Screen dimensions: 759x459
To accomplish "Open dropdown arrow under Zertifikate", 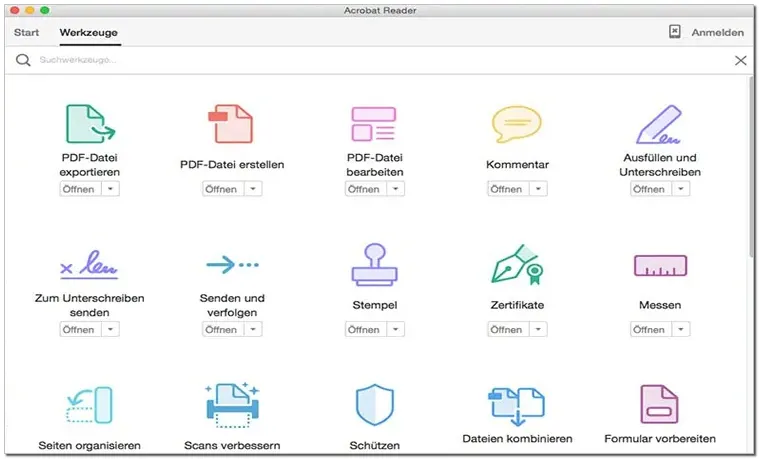I will [538, 329].
